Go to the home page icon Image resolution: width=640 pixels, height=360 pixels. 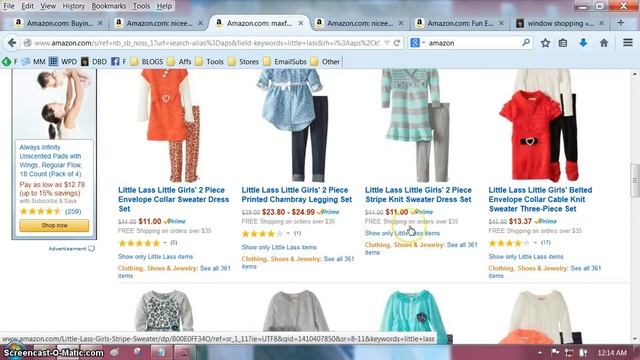coord(604,43)
